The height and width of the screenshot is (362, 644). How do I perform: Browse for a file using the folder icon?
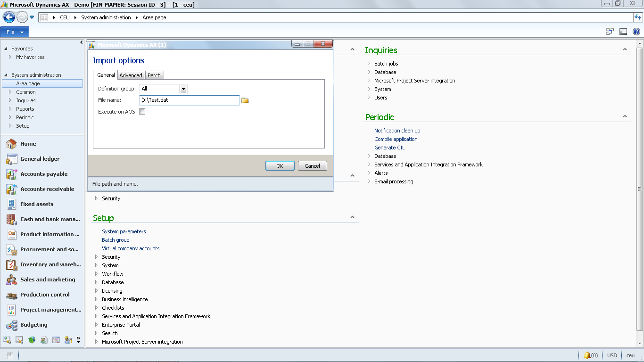point(245,100)
